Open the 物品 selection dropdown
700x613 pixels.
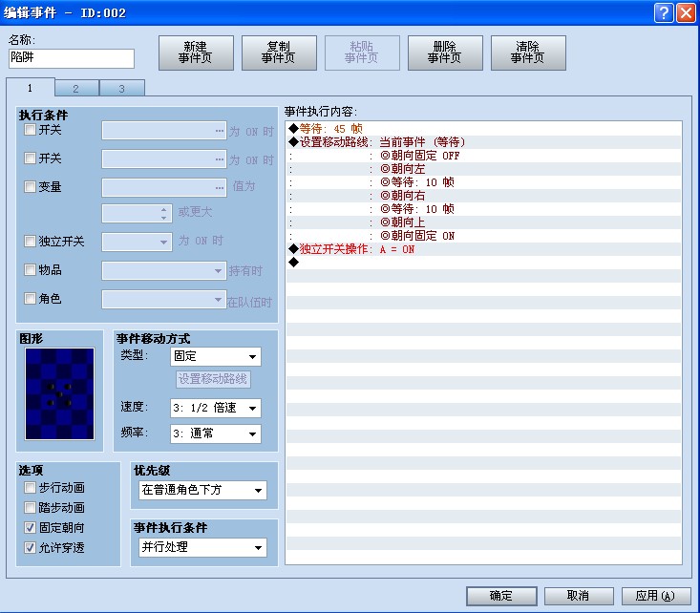(x=164, y=270)
